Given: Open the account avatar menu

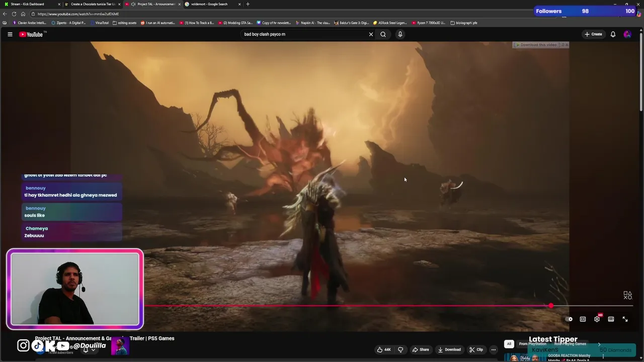Looking at the screenshot, I should click(x=627, y=34).
